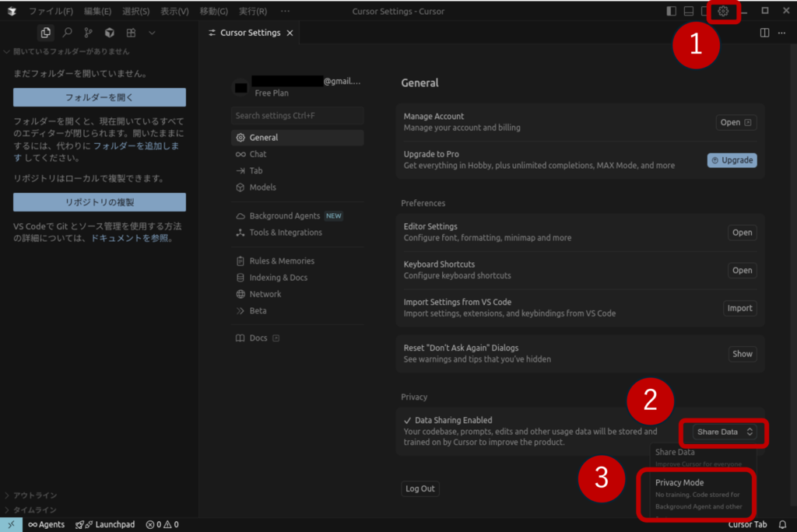Open the 移動(G) menu
Image resolution: width=797 pixels, height=532 pixels.
click(x=213, y=11)
